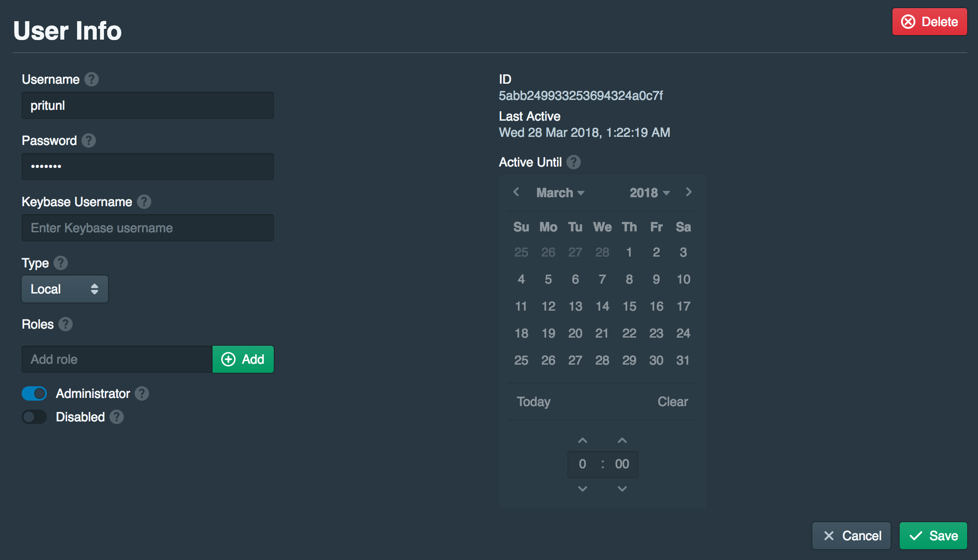
Task: Go to the next calendar month
Action: point(688,192)
